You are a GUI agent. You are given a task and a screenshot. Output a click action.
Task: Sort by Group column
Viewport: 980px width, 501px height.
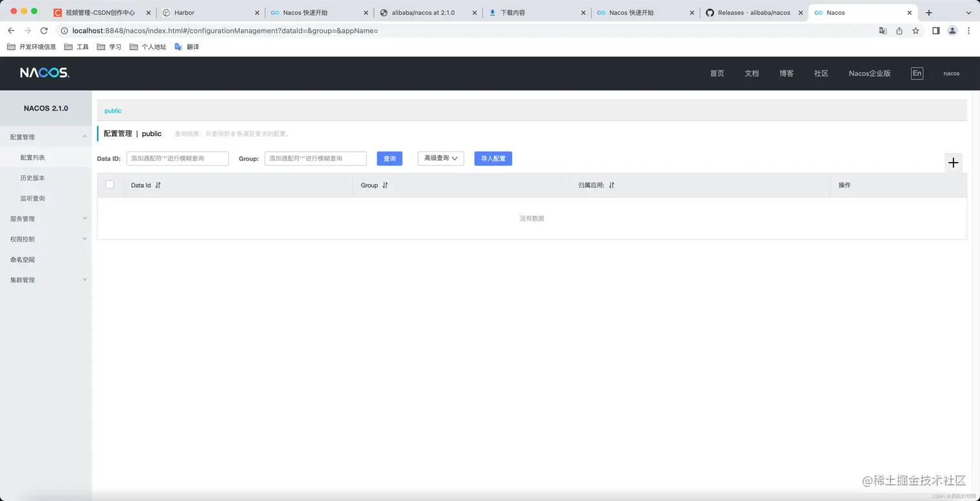tap(385, 185)
